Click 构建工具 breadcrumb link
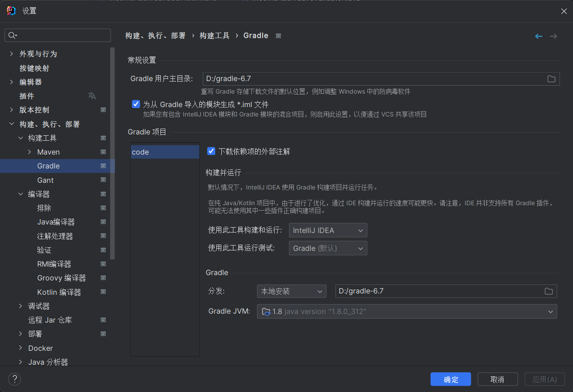 (215, 36)
